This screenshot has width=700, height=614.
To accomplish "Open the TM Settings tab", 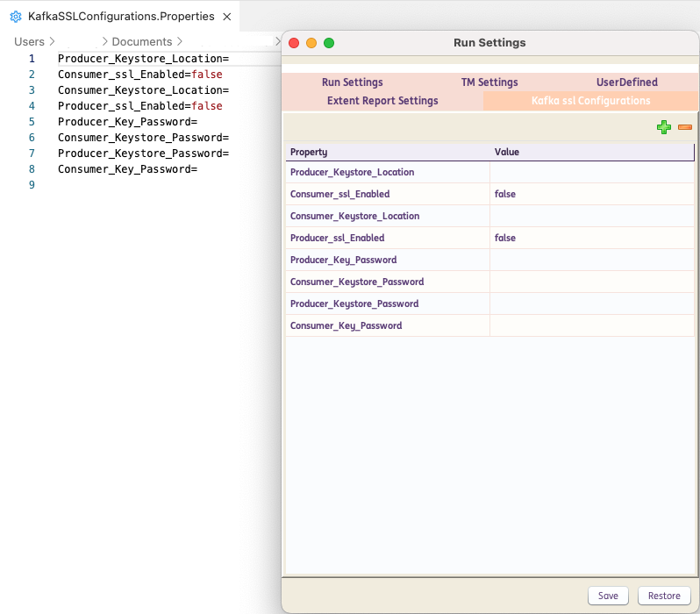I will click(489, 82).
